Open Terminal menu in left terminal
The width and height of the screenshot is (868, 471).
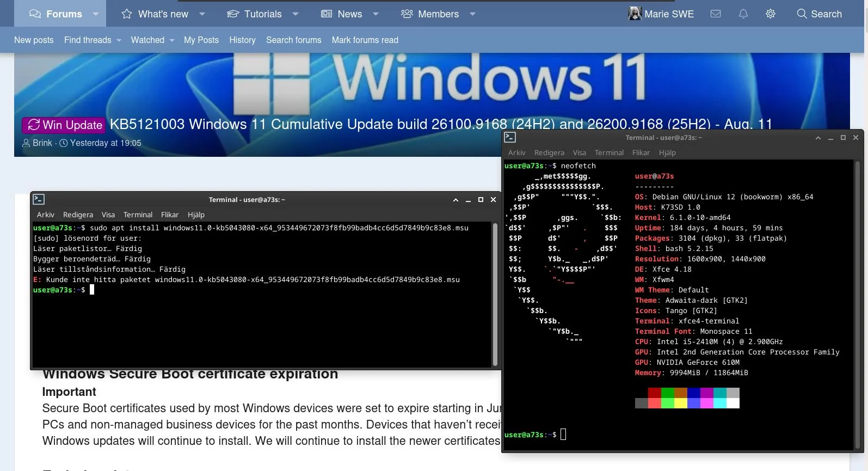(x=138, y=215)
